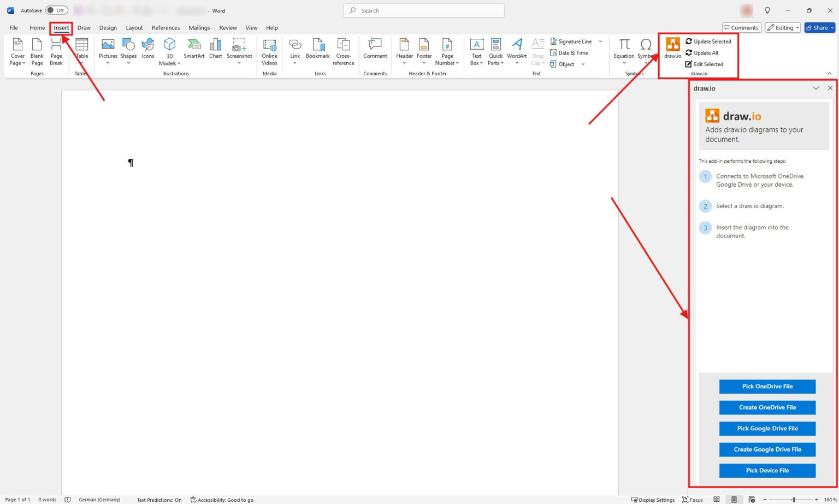Insert Online Videos
This screenshot has width=839, height=504.
(269, 52)
